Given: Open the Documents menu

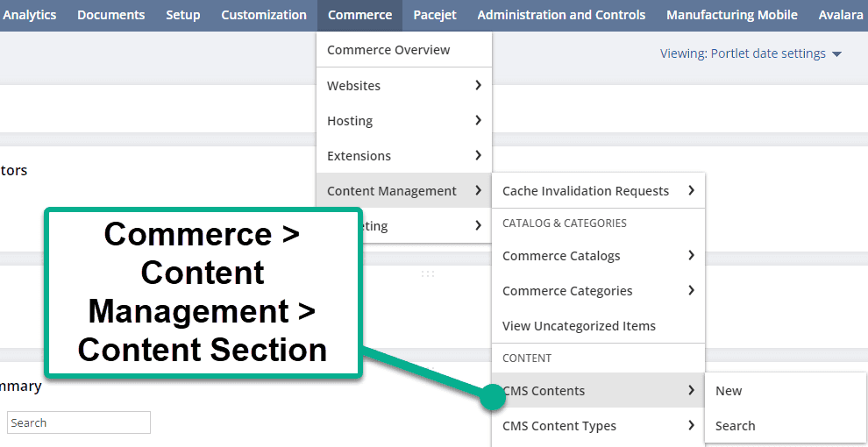Looking at the screenshot, I should [x=111, y=16].
